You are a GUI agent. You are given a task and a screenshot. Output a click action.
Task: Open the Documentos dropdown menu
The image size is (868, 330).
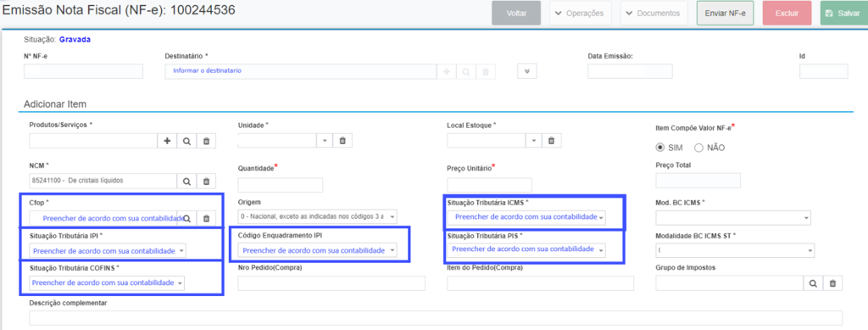click(654, 13)
